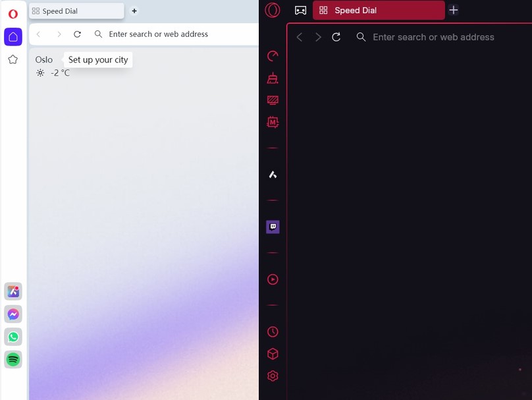Open the GX Control speedometer icon
Viewport: 532px width, 400px height.
point(273,56)
